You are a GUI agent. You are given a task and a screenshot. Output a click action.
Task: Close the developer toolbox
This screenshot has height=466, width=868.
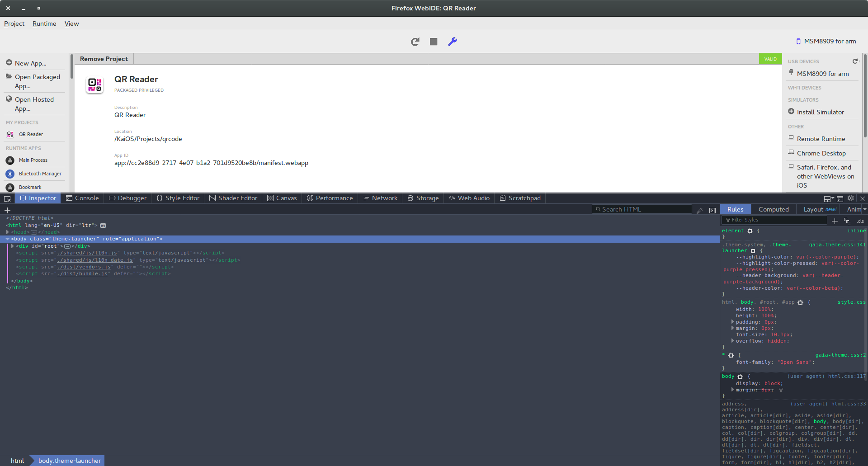click(x=863, y=198)
